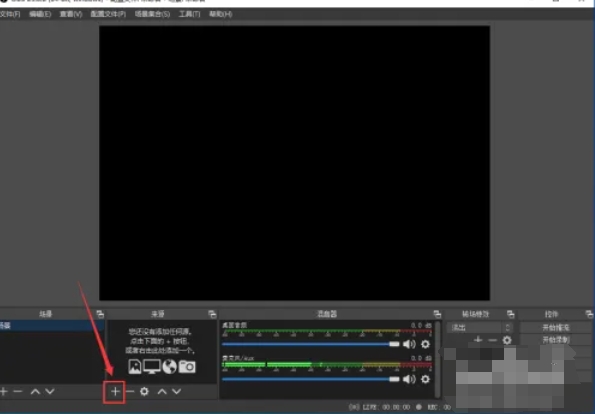Undock the sources panel via its pop-out icon
The width and height of the screenshot is (595, 414).
(212, 314)
